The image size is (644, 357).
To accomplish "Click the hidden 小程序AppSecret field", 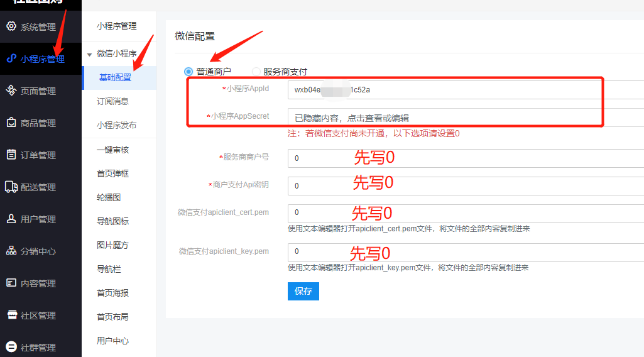I will tap(466, 118).
